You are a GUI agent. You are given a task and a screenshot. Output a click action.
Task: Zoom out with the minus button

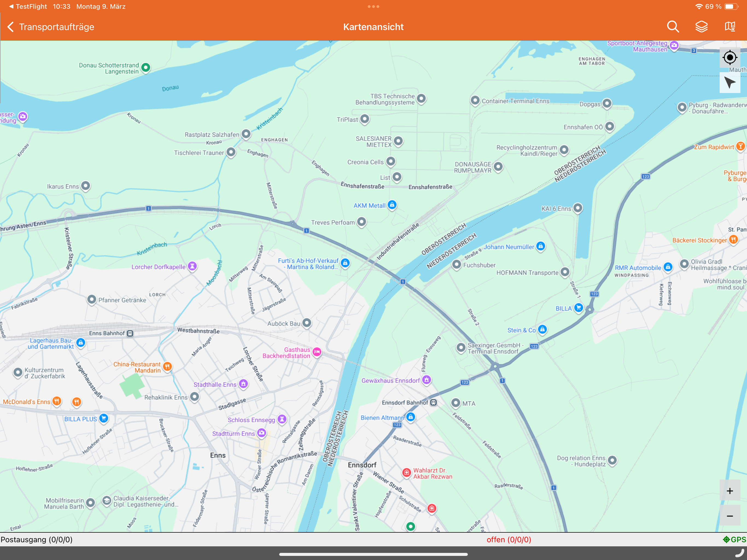[x=730, y=516]
